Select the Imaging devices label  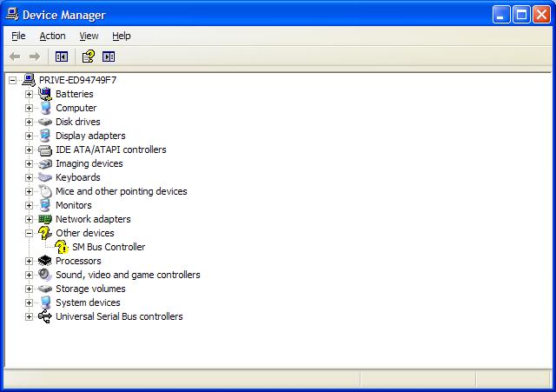pos(89,163)
